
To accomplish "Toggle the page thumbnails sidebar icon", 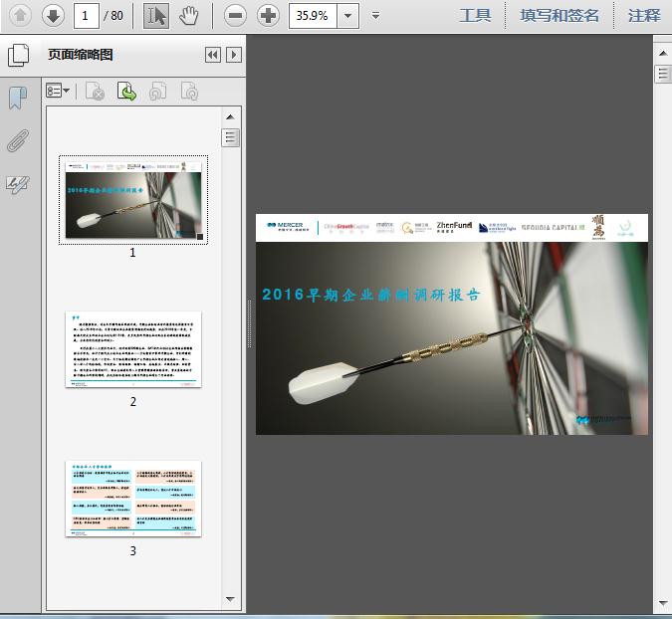I will point(17,56).
